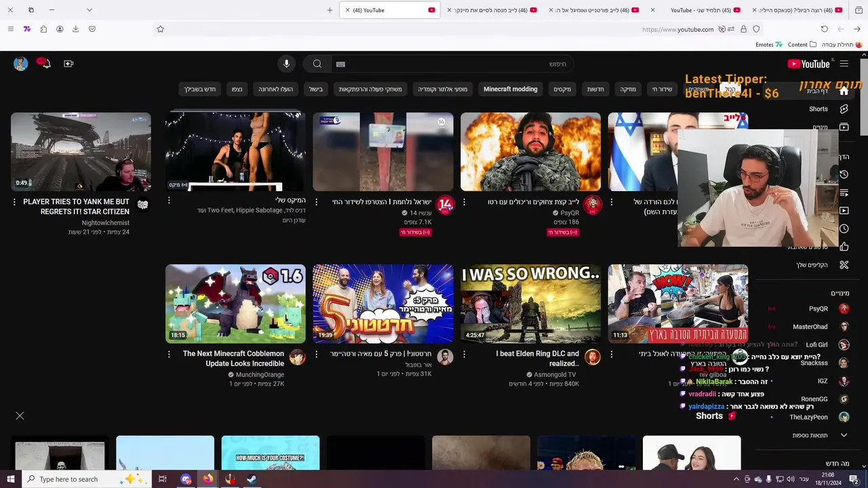Click the MunchingOrange channel avatar

click(x=297, y=357)
